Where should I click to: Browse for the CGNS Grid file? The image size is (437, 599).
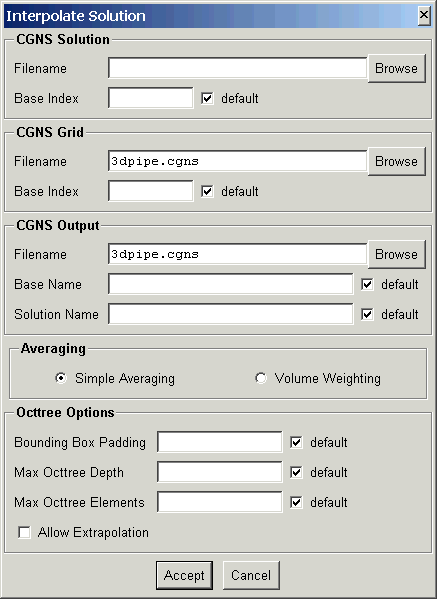pos(397,161)
